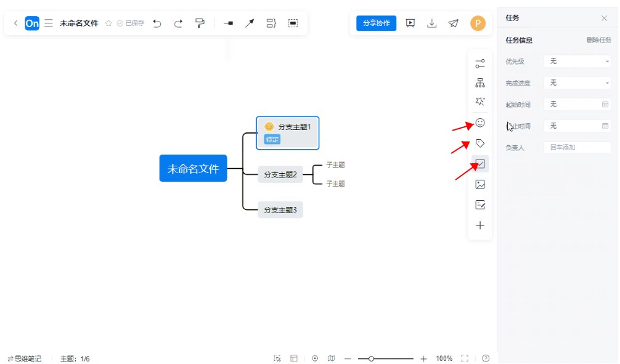
Task: Open the emoji icon panel in sidebar
Action: coord(480,123)
